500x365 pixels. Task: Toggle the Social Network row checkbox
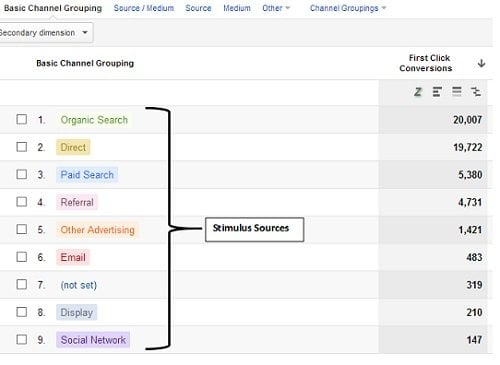click(22, 339)
